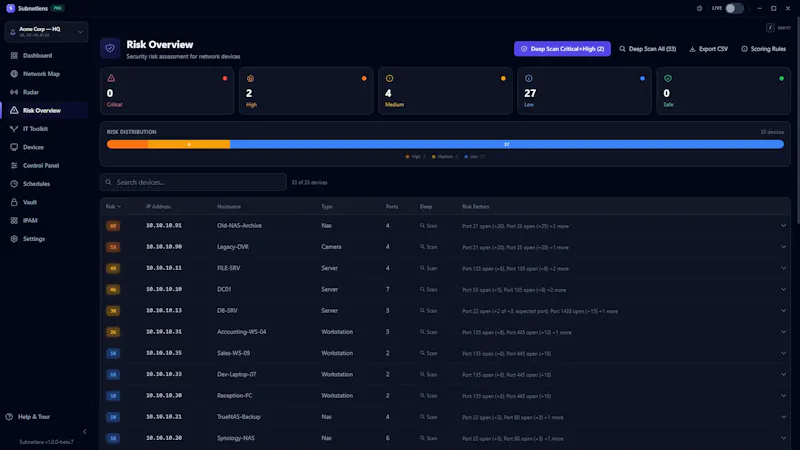Expand the Accounting-WS-04 row chevron
Screen dimensions: 800x450
[784, 332]
